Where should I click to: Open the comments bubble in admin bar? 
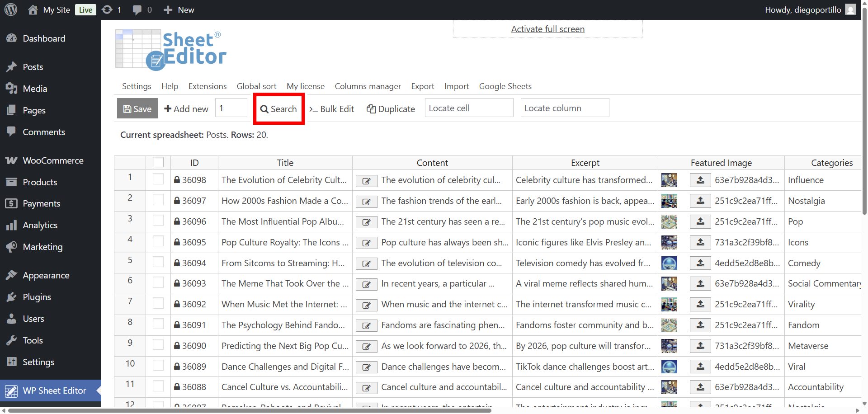click(x=137, y=9)
